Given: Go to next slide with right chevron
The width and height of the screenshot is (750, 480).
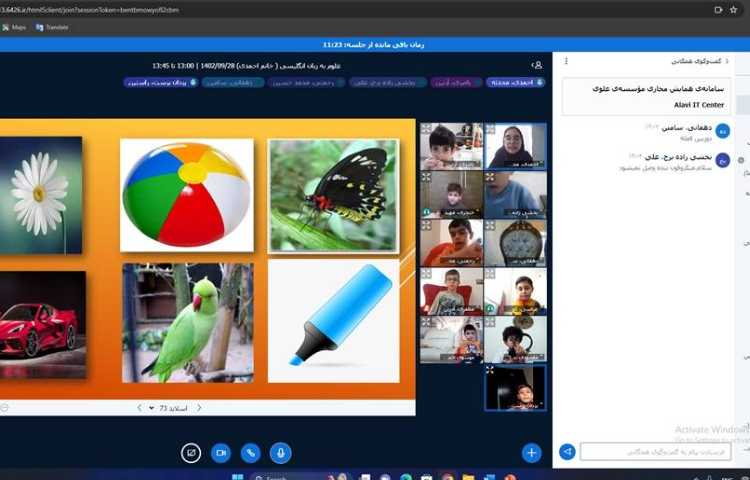Looking at the screenshot, I should pyautogui.click(x=199, y=408).
